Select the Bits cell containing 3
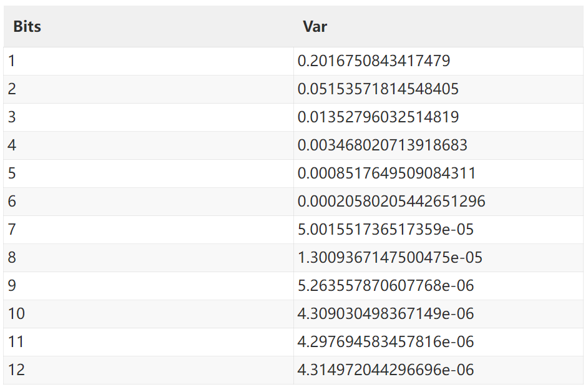This screenshot has width=588, height=392. click(12, 117)
